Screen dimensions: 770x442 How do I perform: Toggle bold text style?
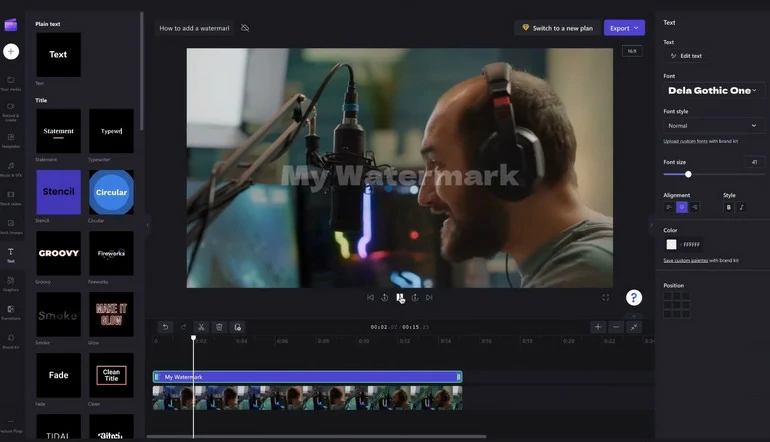[728, 207]
